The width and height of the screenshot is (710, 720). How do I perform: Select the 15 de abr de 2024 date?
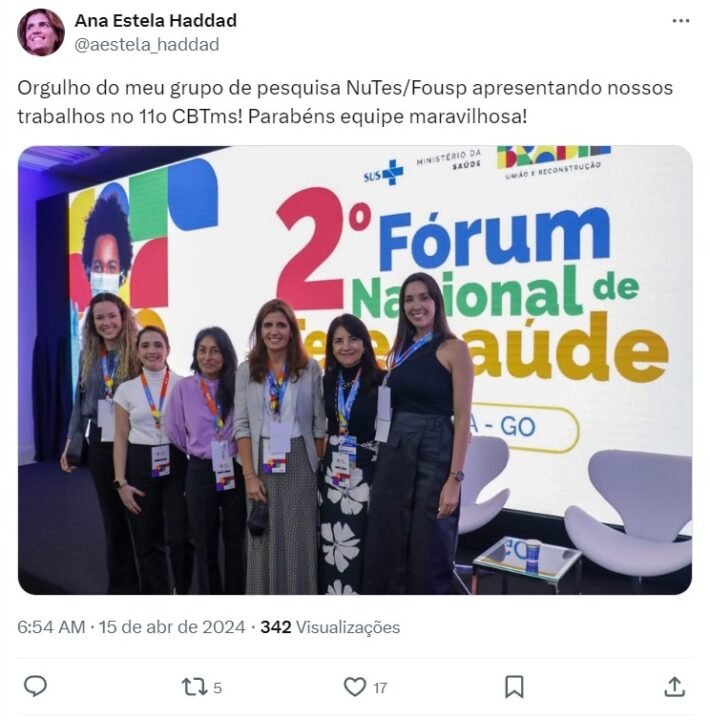pos(172,627)
